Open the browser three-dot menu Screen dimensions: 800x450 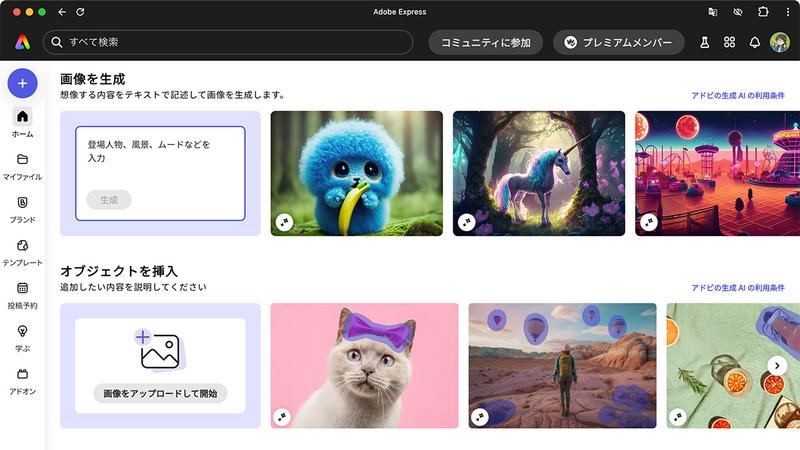pyautogui.click(x=787, y=11)
